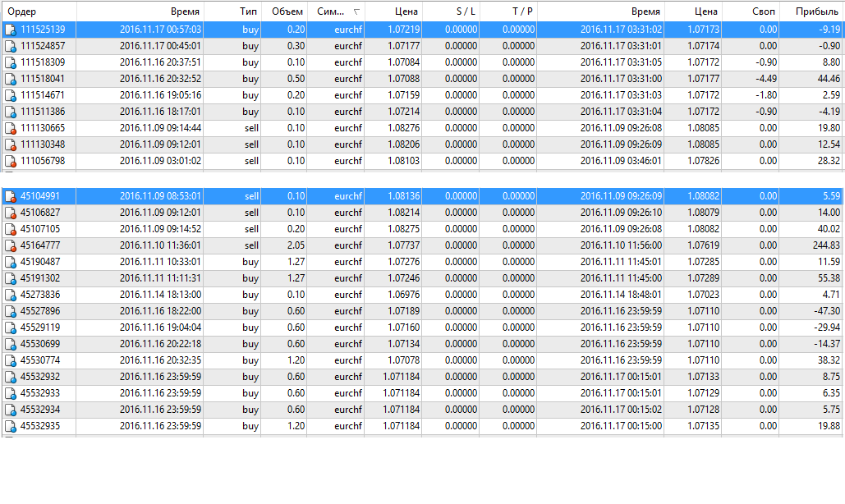This screenshot has height=504, width=845.
Task: Sort by the T / P column header
Action: pyautogui.click(x=508, y=11)
